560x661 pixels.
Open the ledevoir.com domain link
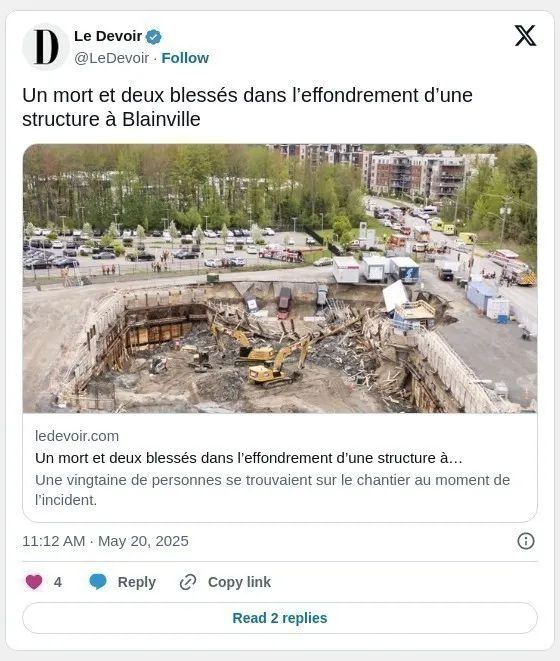pyautogui.click(x=77, y=436)
